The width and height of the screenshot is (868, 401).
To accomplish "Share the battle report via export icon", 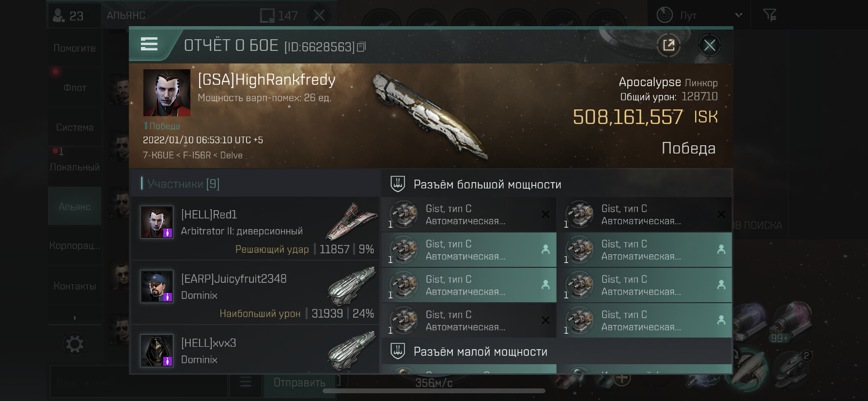I will click(x=668, y=46).
